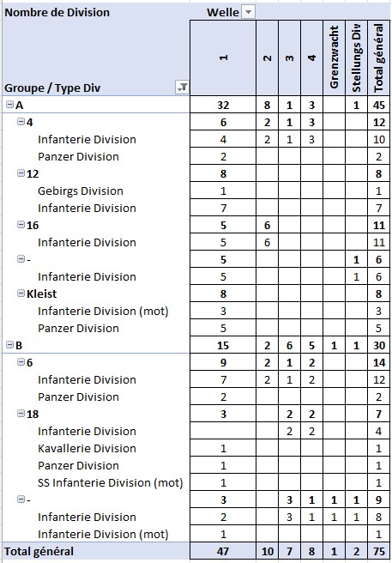Open the Groupe / Type Div filter button

pyautogui.click(x=183, y=88)
